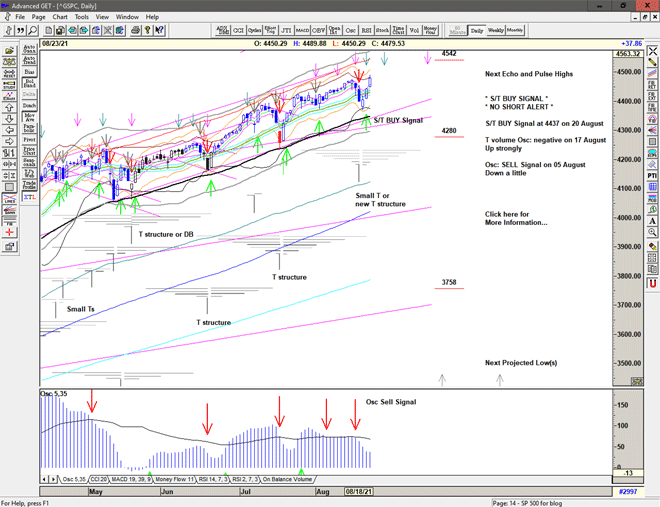The image size is (660, 507).
Task: Click the 08/18/21 date marker on timeline
Action: 360,493
